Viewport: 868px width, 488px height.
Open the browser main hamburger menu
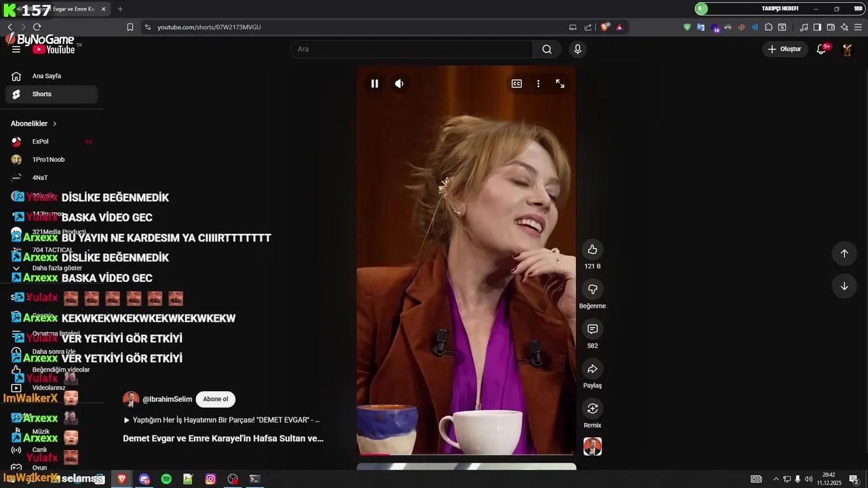858,27
